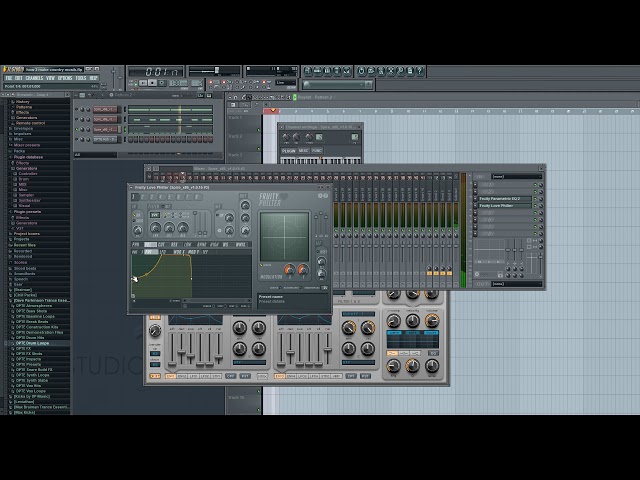This screenshot has height=480, width=640.
Task: Open the DPTE Bassline Loops folder in browser
Action: coord(35,316)
